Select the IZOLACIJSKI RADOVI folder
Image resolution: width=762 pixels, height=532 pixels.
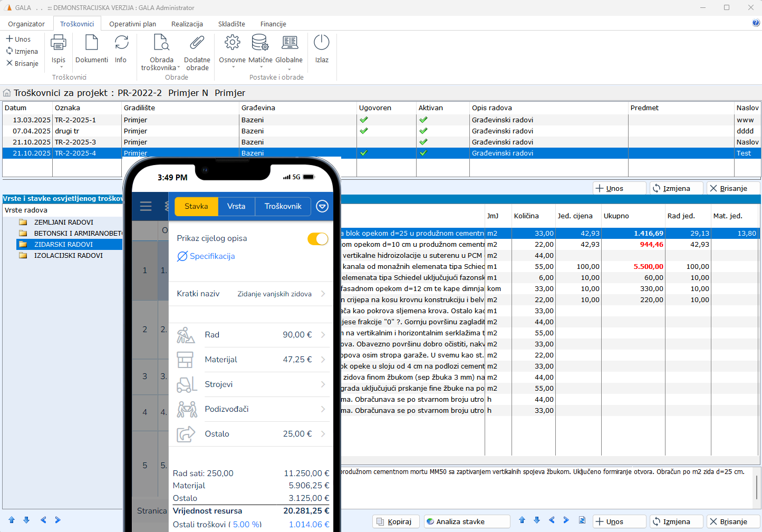[68, 255]
